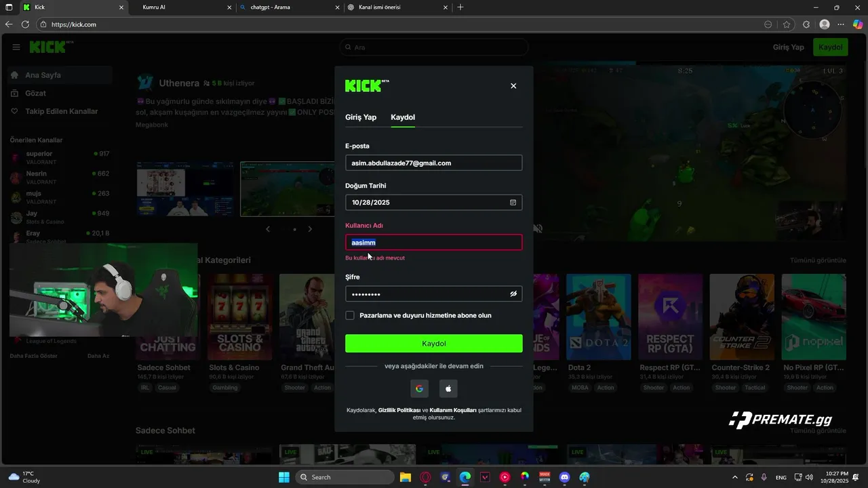
Task: Open mujs channel in recommended list
Action: click(x=60, y=197)
